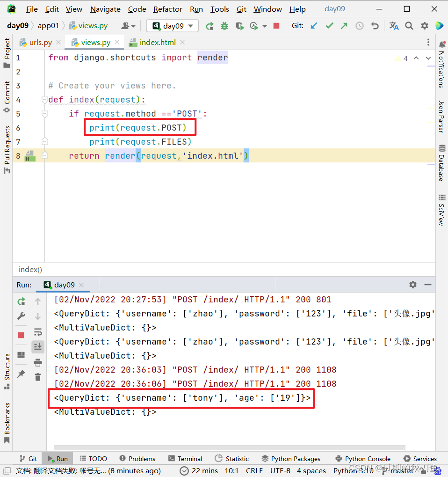Go to next highlighted warning

point(428,58)
